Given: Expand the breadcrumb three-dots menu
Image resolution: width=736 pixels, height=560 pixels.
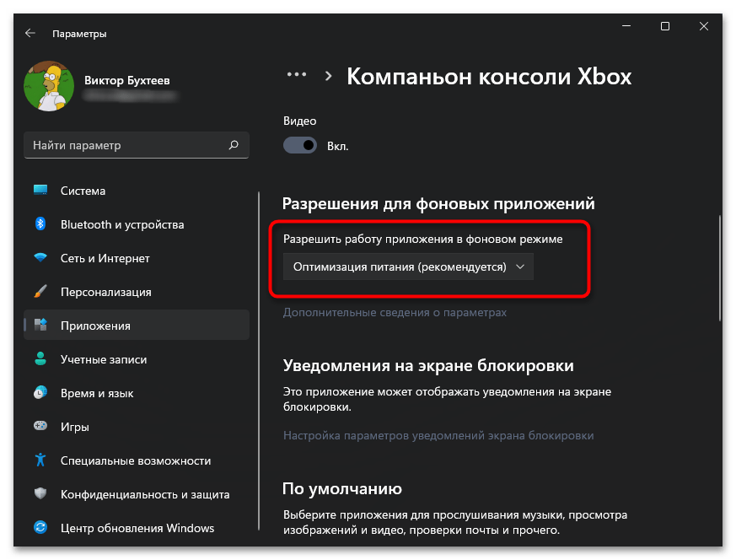Looking at the screenshot, I should coord(296,75).
